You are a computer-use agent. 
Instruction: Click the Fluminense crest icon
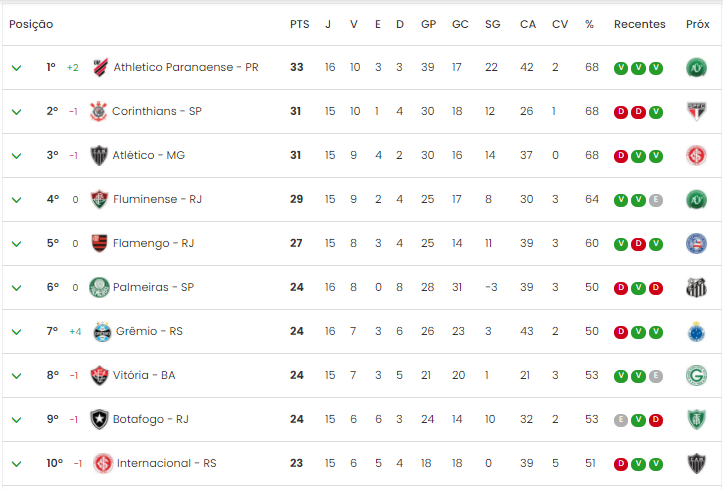[x=99, y=199]
